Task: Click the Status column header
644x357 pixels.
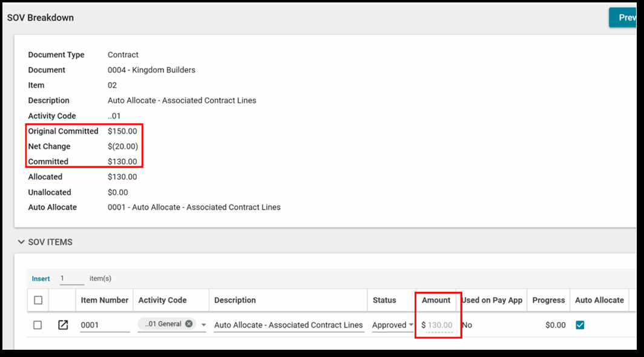Action: click(384, 300)
